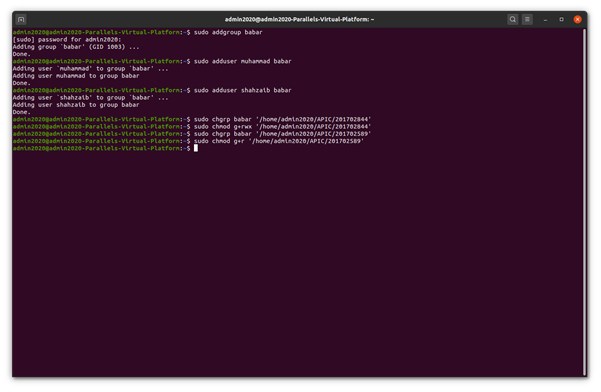Image resolution: width=601 pixels, height=392 pixels.
Task: Click the '[sudo] password for admin2020:' line
Action: 67,39
